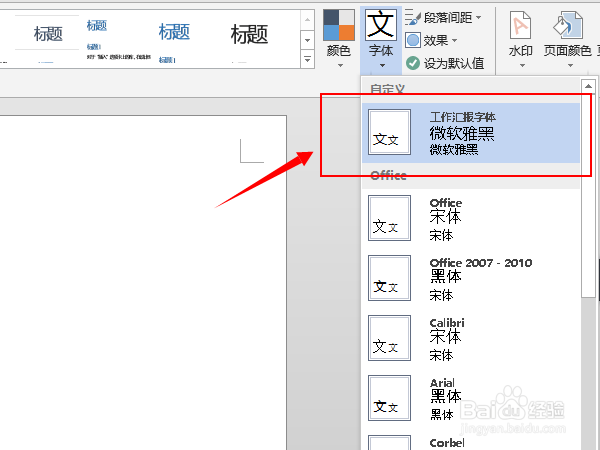Image resolution: width=600 pixels, height=450 pixels.
Task: Click the 效果 effects circle icon
Action: point(413,40)
